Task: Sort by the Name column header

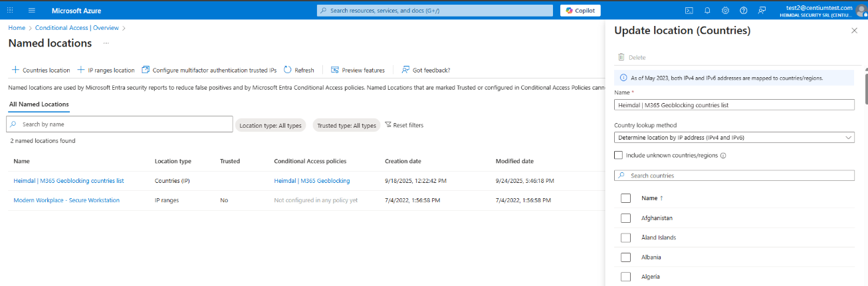Action: point(21,161)
